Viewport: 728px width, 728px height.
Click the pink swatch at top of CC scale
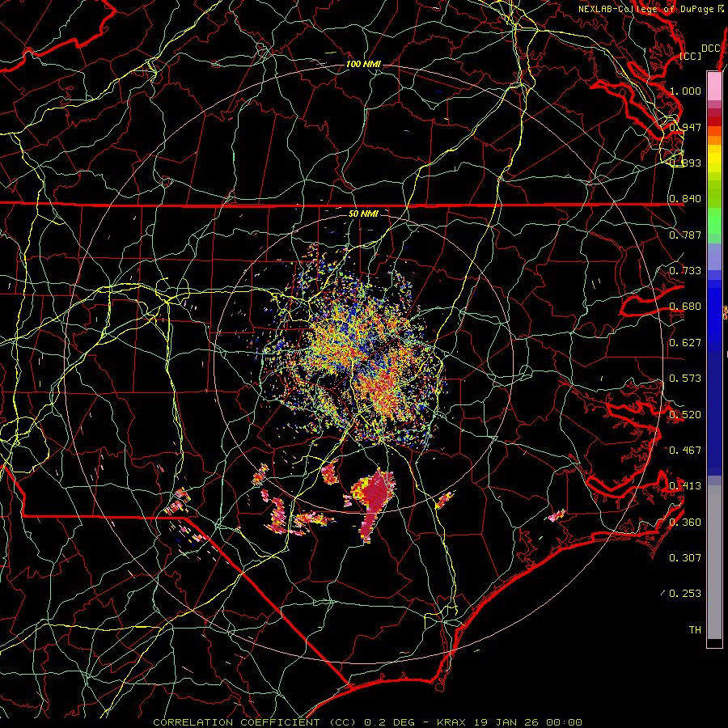click(x=714, y=86)
